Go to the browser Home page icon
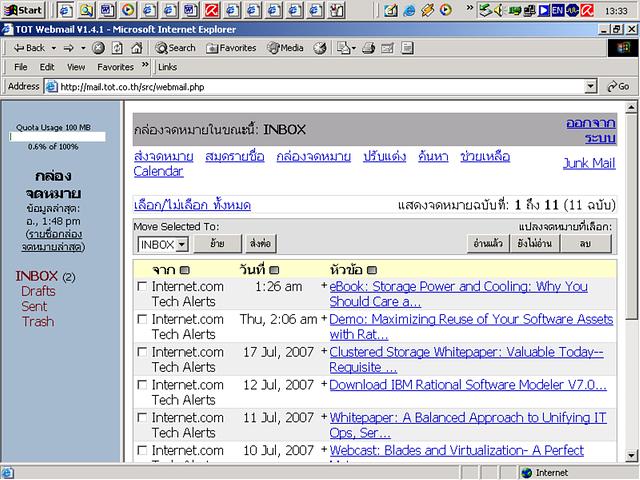Viewport: 640px width, 480px height. [x=136, y=48]
